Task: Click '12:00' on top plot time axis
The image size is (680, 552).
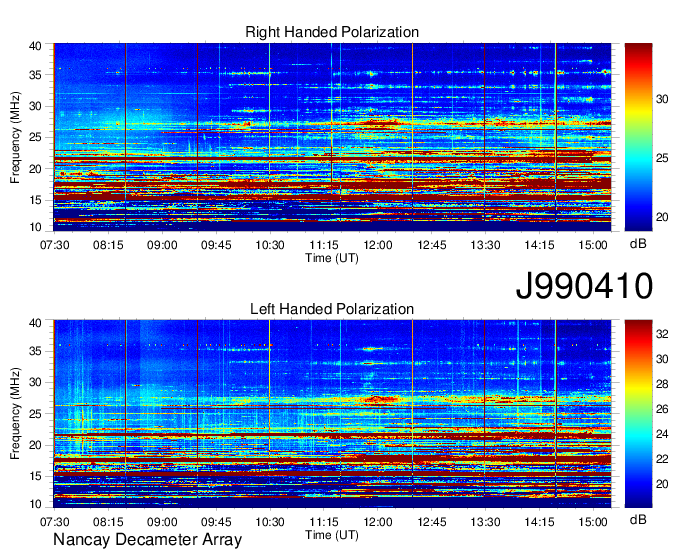Action: point(378,245)
